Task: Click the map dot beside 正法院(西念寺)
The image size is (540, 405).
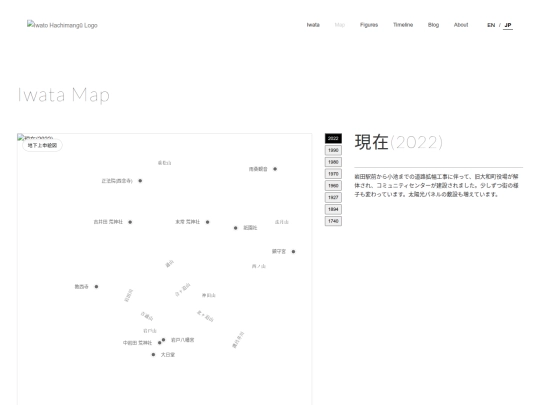Action: click(x=140, y=180)
